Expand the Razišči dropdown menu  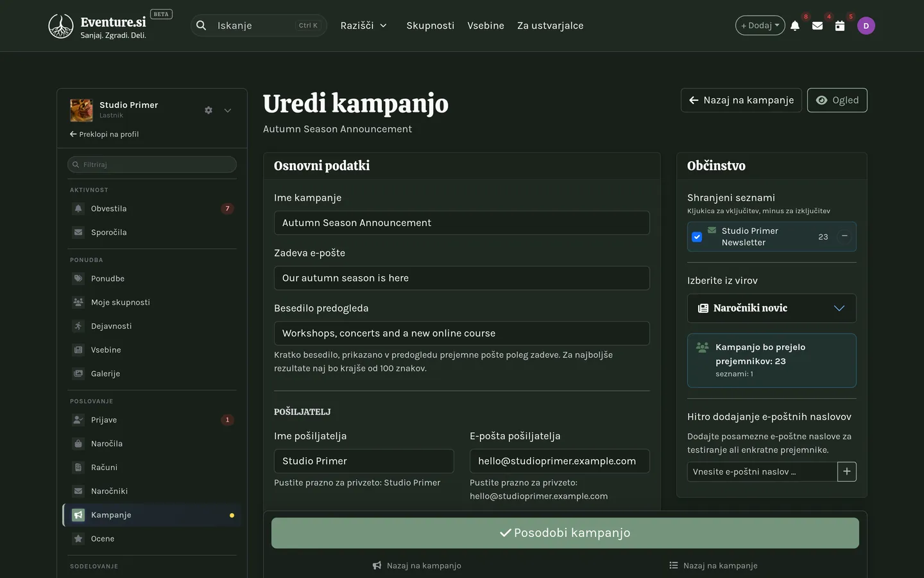pyautogui.click(x=364, y=26)
